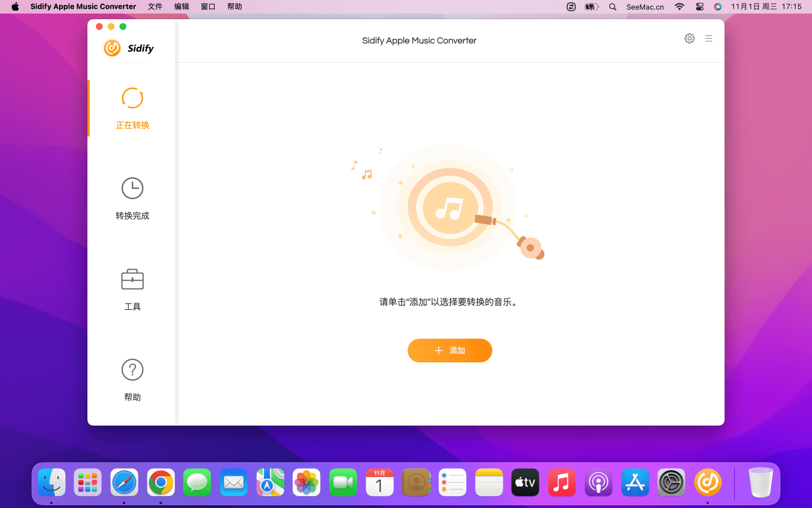Launch Sidify from the Dock
812x508 pixels.
coord(708,483)
